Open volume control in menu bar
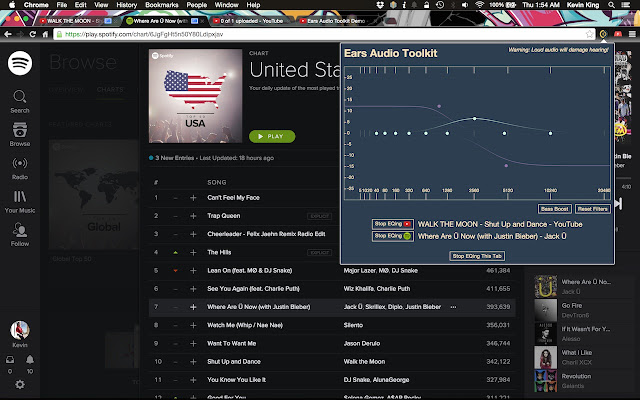The image size is (640, 400). pyautogui.click(x=465, y=5)
